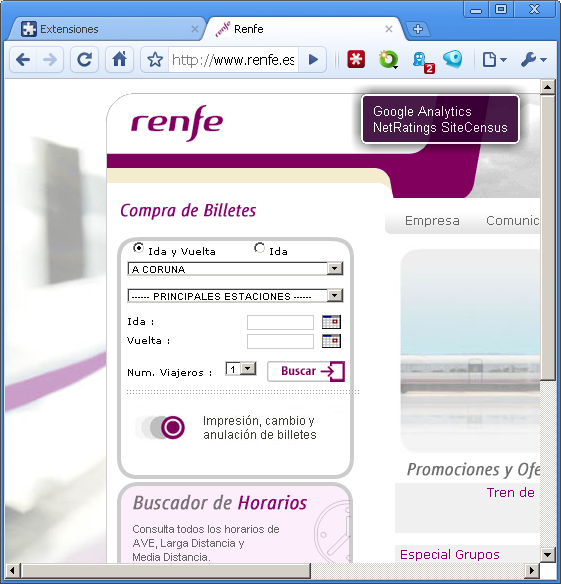Click the vertical scrollbar thumb

tap(547, 237)
